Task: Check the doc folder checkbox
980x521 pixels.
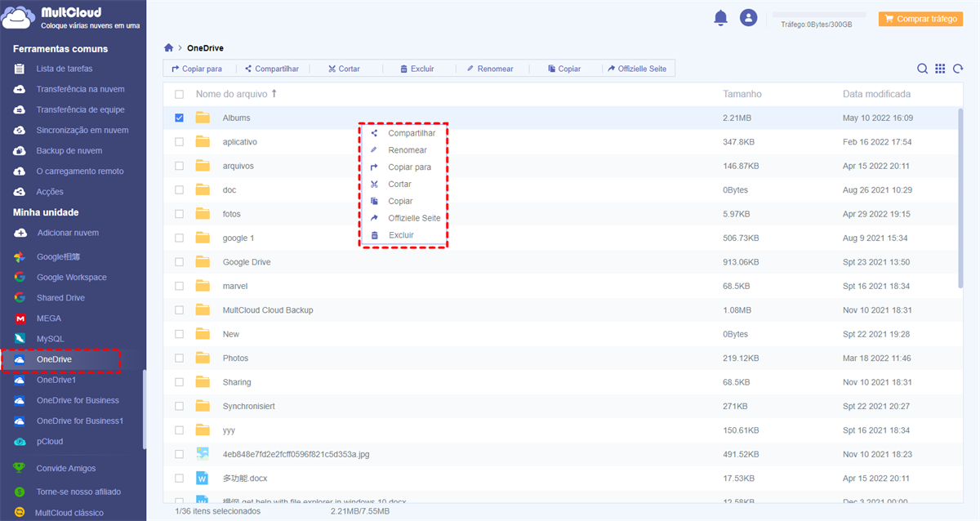Action: click(180, 189)
